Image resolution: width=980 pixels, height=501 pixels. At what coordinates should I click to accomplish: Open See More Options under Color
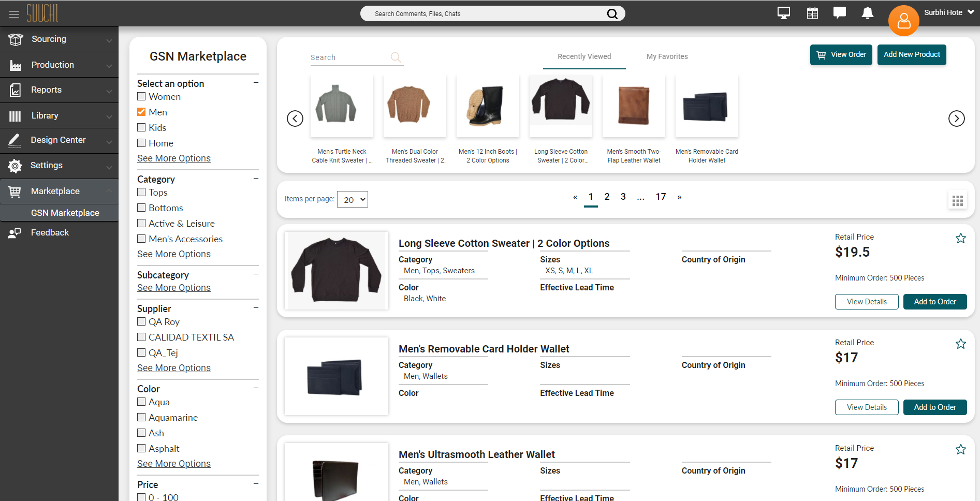pos(174,464)
